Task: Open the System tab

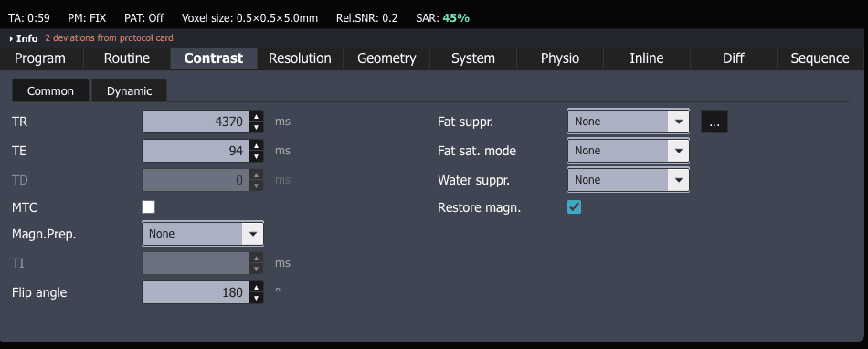Action: tap(473, 58)
